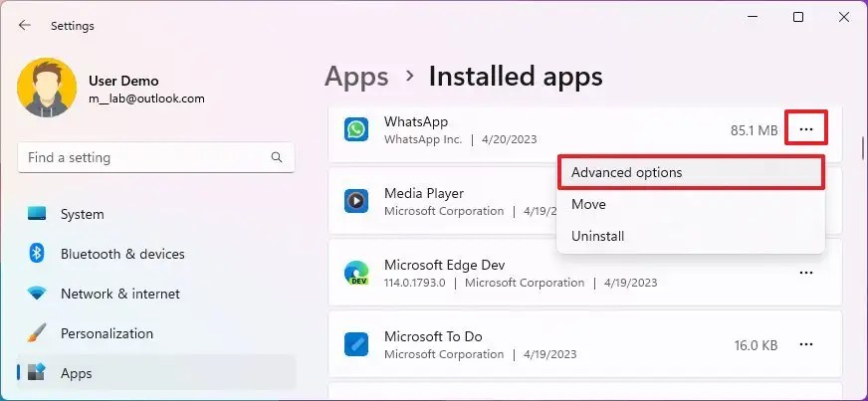The width and height of the screenshot is (868, 401).
Task: Go back using the Settings back arrow
Action: point(24,26)
